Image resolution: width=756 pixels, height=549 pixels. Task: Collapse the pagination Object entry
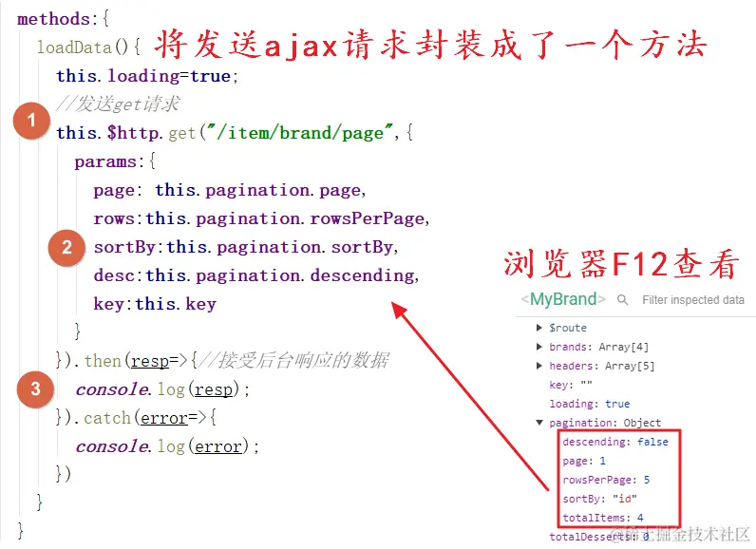(x=539, y=423)
